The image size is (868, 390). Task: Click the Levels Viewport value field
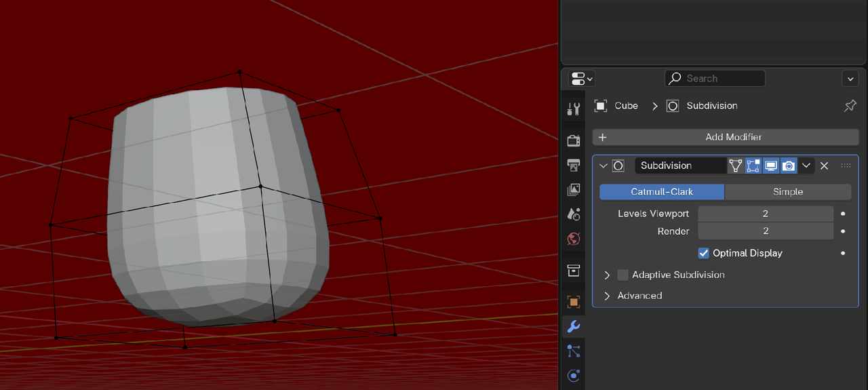pos(766,214)
